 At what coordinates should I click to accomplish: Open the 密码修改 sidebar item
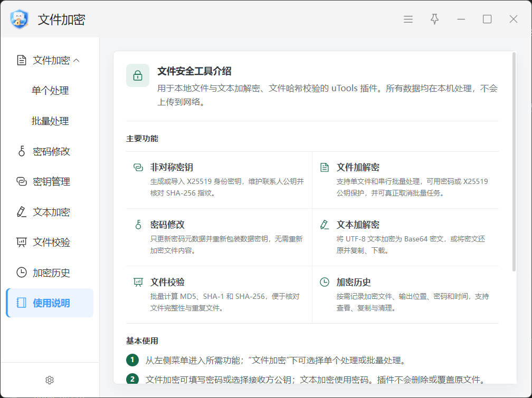50,151
